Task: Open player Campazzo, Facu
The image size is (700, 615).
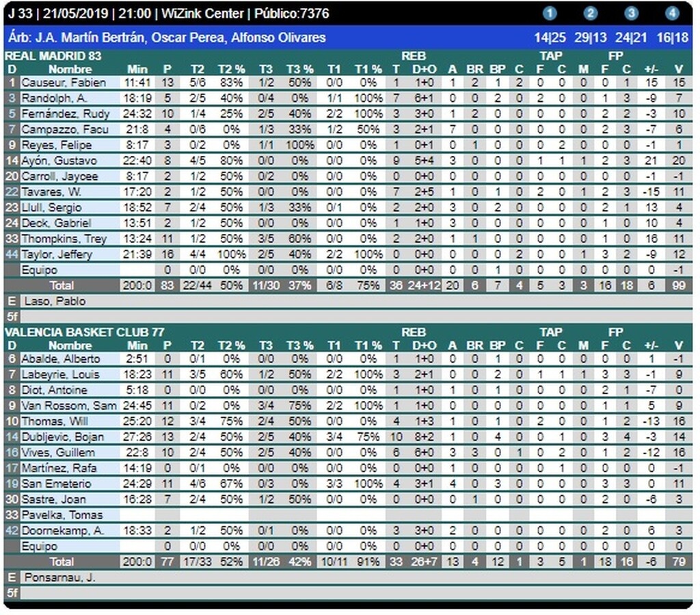Action: pyautogui.click(x=65, y=129)
